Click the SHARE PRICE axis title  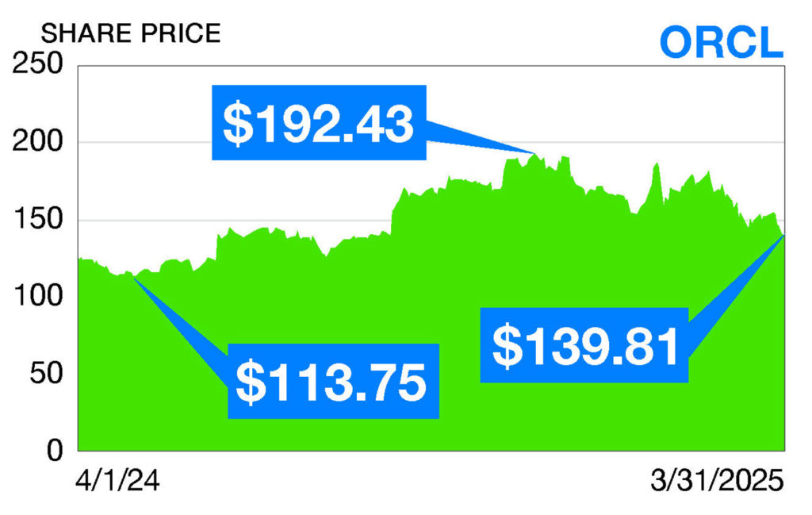click(131, 33)
